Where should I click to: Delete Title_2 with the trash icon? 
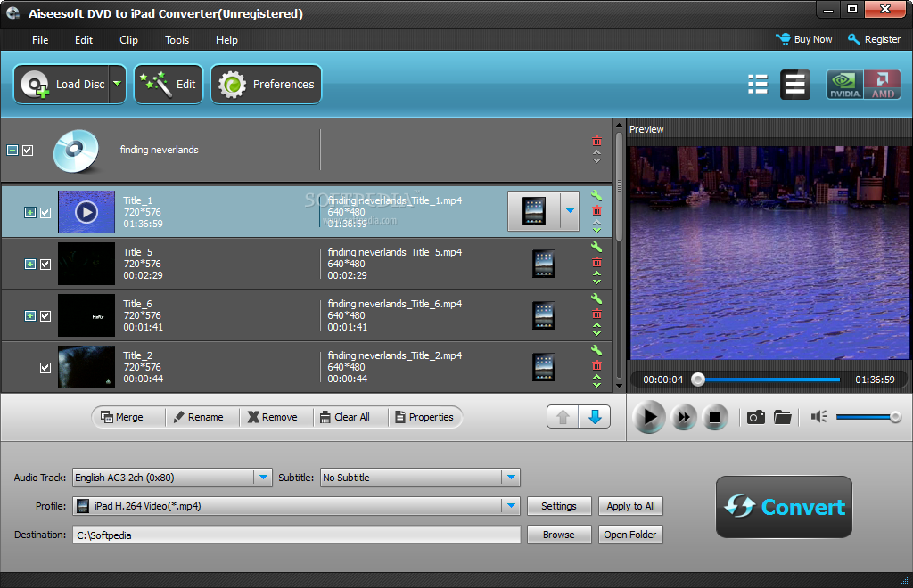(x=596, y=366)
